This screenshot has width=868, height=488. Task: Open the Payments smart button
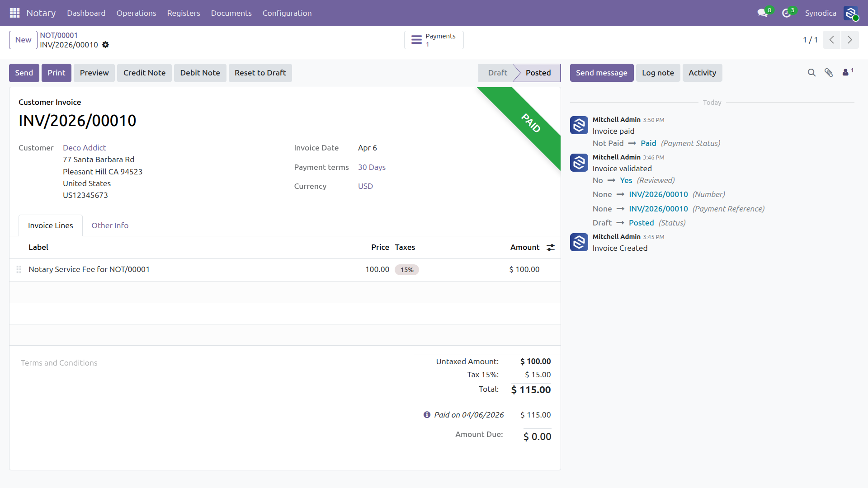[x=434, y=40]
